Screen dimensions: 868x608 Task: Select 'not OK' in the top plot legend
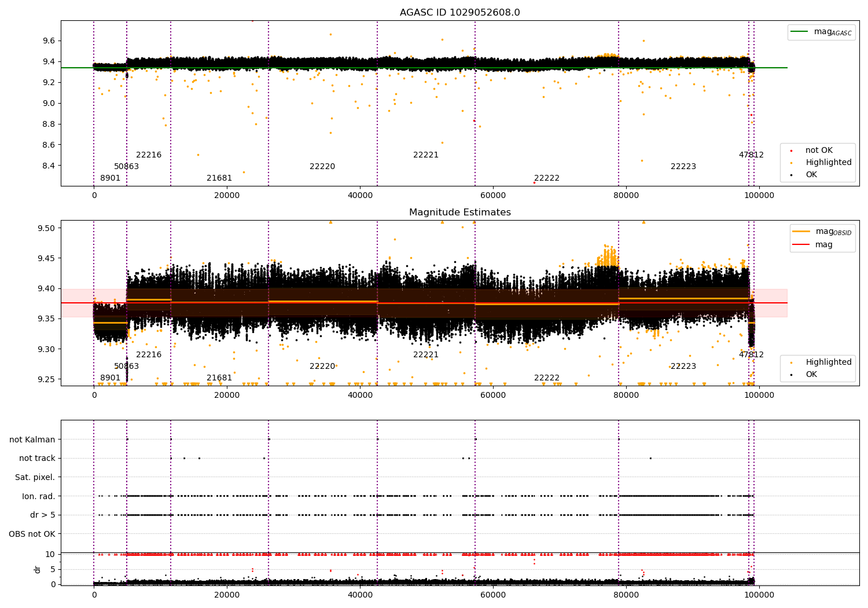click(x=818, y=151)
